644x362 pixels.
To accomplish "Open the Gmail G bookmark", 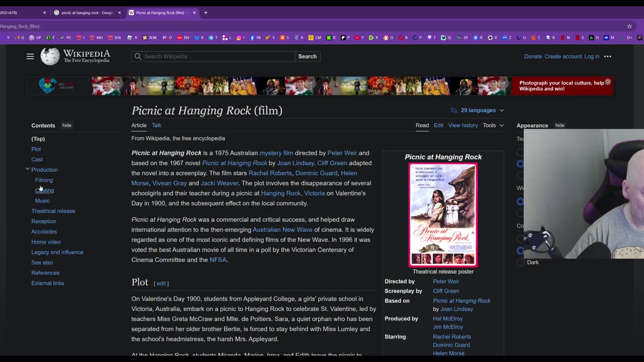I will 20,37.
